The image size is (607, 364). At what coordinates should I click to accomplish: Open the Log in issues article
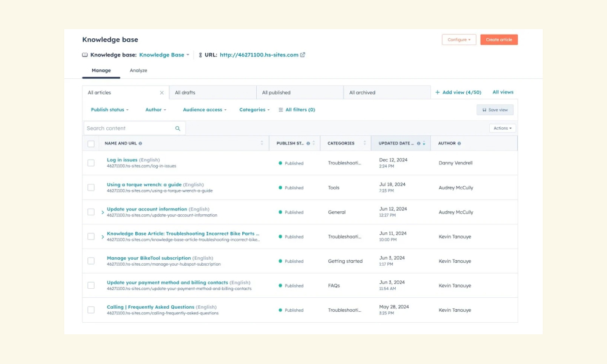pos(122,160)
